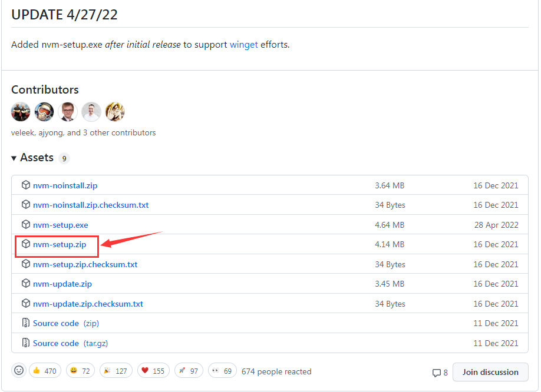Click the package icon beside nvm-setup.zip.checksum.txt

pyautogui.click(x=26, y=264)
